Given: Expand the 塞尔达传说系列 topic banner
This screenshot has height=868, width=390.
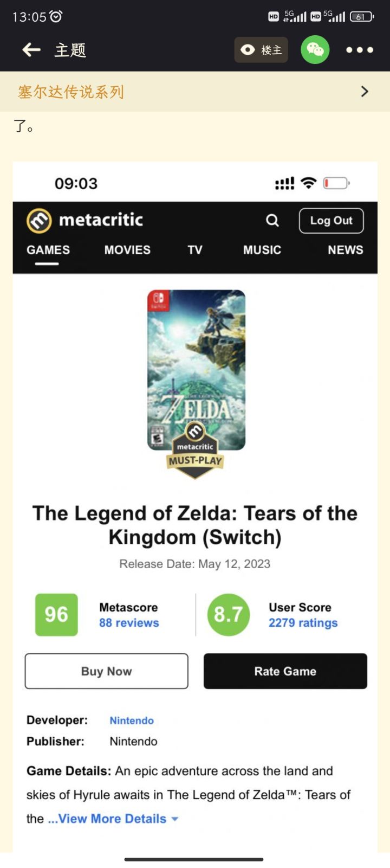Looking at the screenshot, I should pos(195,92).
